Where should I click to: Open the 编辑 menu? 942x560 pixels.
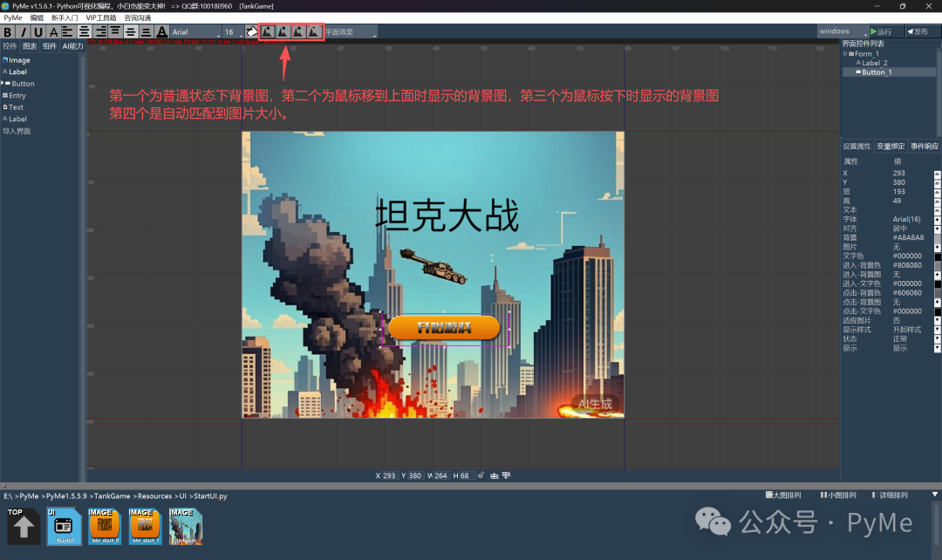[x=37, y=18]
